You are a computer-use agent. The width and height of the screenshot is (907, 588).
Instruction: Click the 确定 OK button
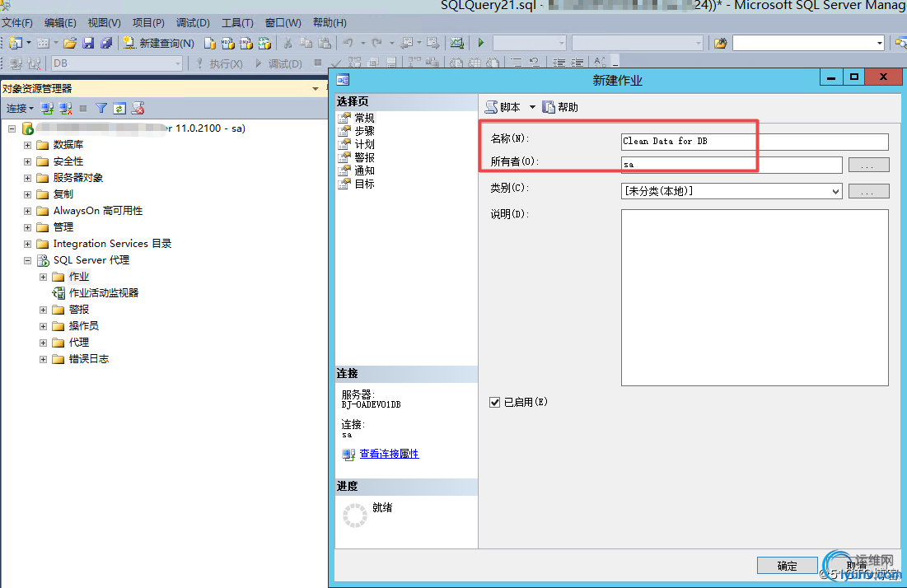(787, 566)
